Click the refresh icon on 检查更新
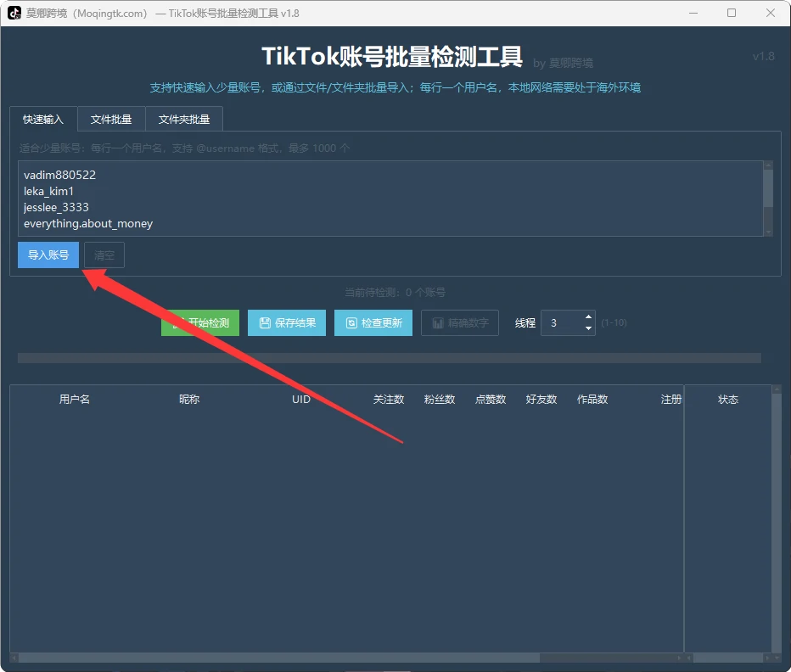This screenshot has height=672, width=791. [351, 323]
